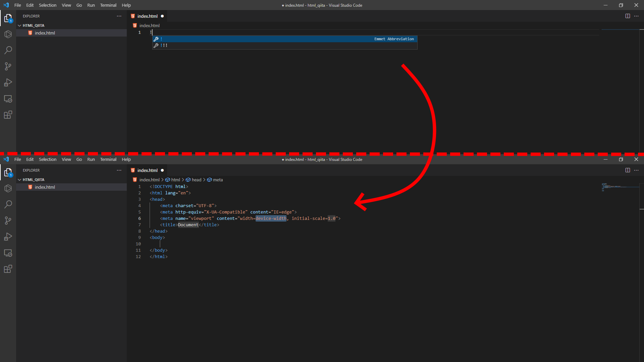Open Extensions view in upper window

tap(8, 115)
